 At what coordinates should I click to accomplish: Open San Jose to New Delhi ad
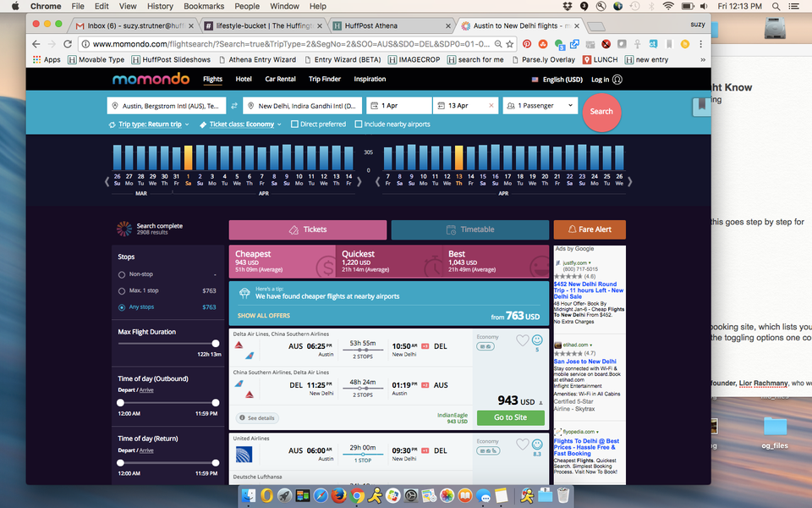click(585, 362)
